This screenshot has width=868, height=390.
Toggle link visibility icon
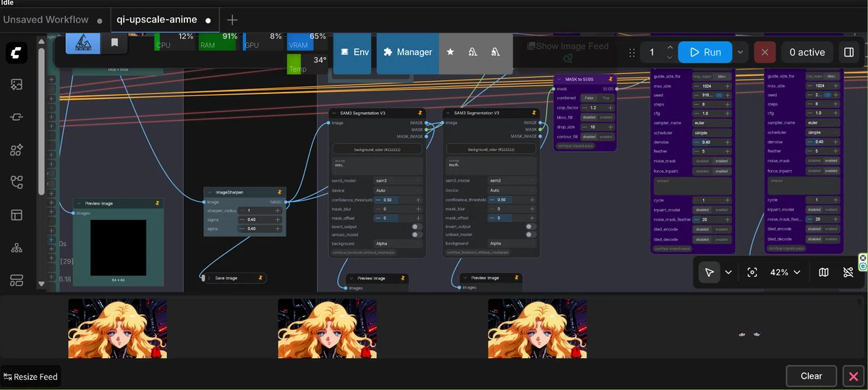[x=848, y=272]
